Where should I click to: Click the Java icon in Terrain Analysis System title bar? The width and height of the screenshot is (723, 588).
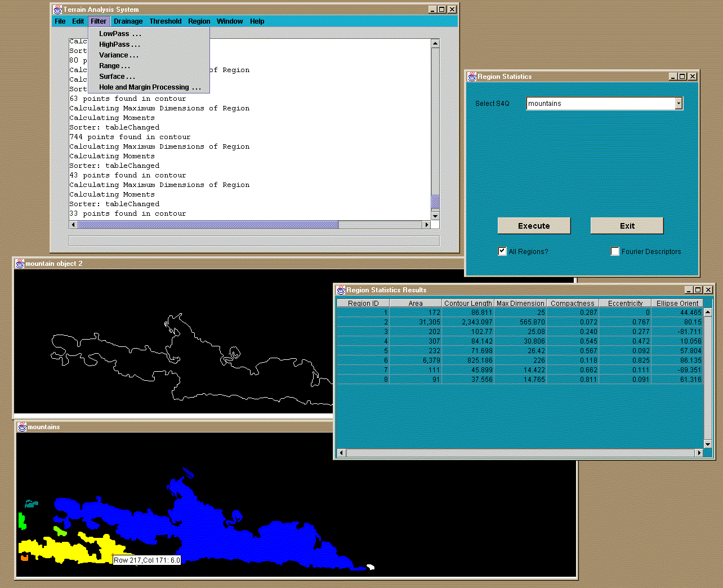point(57,10)
